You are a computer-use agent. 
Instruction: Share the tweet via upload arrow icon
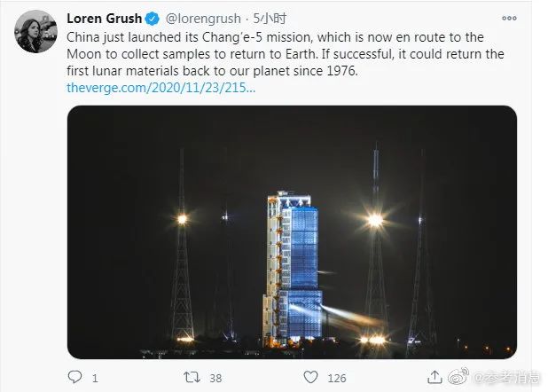pos(433,377)
